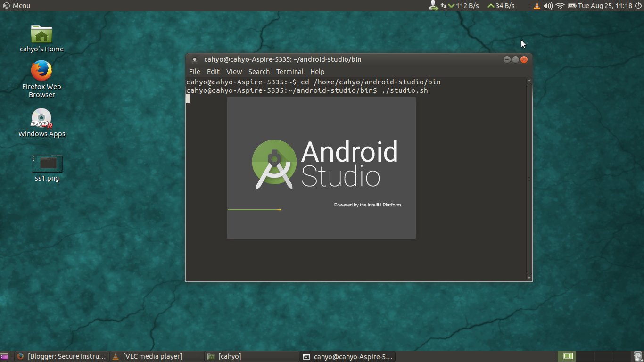The height and width of the screenshot is (362, 644).
Task: Open the sound volume indicator
Action: pyautogui.click(x=548, y=6)
